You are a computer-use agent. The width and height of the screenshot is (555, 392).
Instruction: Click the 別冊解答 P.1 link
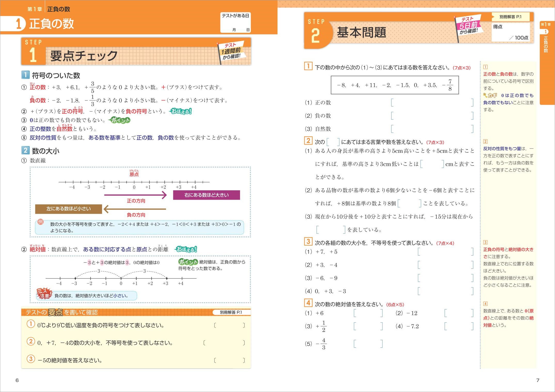pyautogui.click(x=511, y=17)
